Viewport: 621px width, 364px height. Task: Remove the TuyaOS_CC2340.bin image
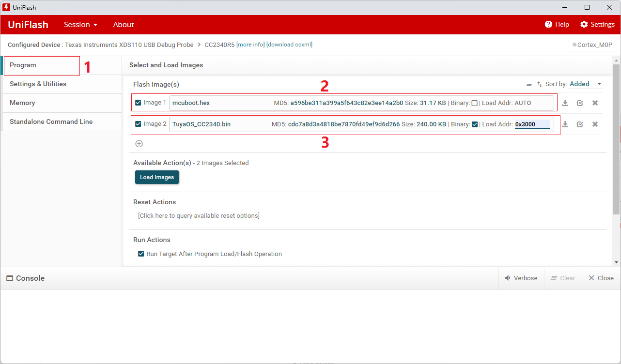[x=595, y=124]
